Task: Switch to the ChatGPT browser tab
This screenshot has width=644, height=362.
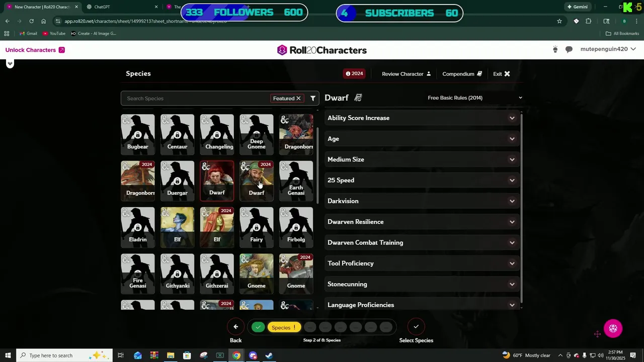Action: (121, 7)
